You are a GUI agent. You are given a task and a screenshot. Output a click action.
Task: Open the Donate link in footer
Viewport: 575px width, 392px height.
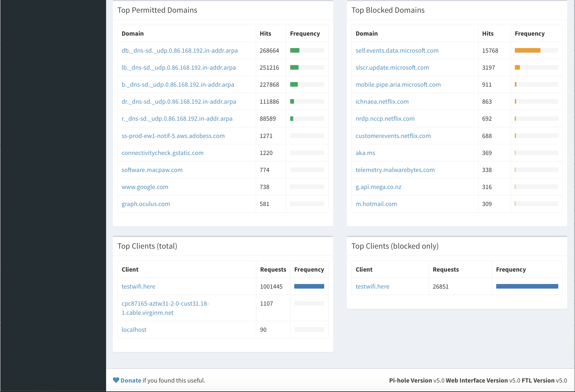[x=131, y=380]
